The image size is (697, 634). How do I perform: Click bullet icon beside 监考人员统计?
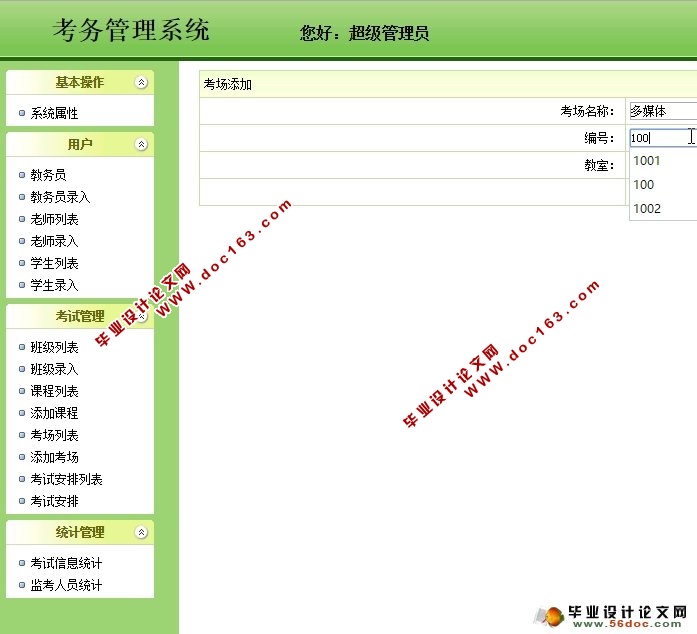coord(21,585)
